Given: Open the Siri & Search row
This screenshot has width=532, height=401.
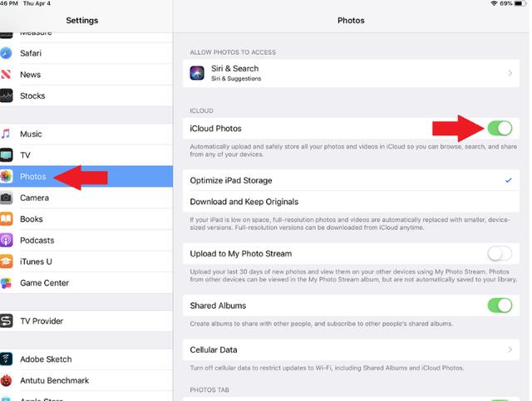Looking at the screenshot, I should 351,73.
